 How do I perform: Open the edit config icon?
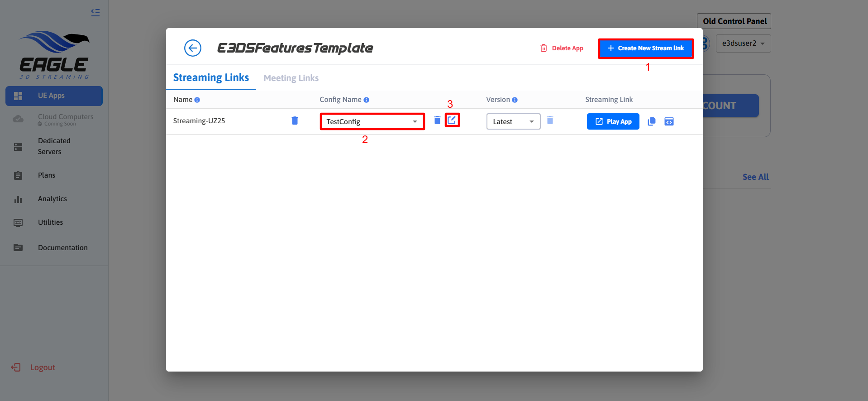pyautogui.click(x=452, y=120)
